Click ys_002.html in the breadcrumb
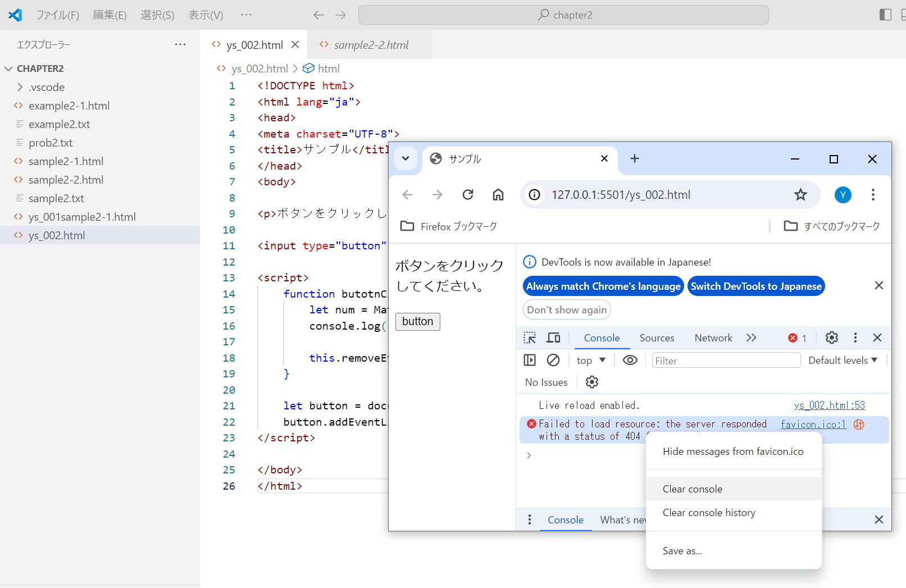 [x=259, y=69]
